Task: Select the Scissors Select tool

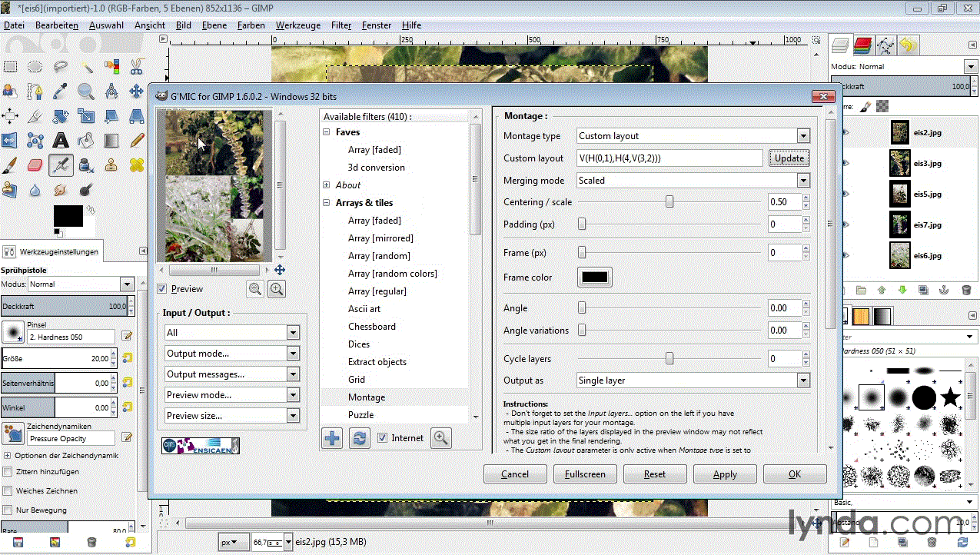Action: [137, 67]
